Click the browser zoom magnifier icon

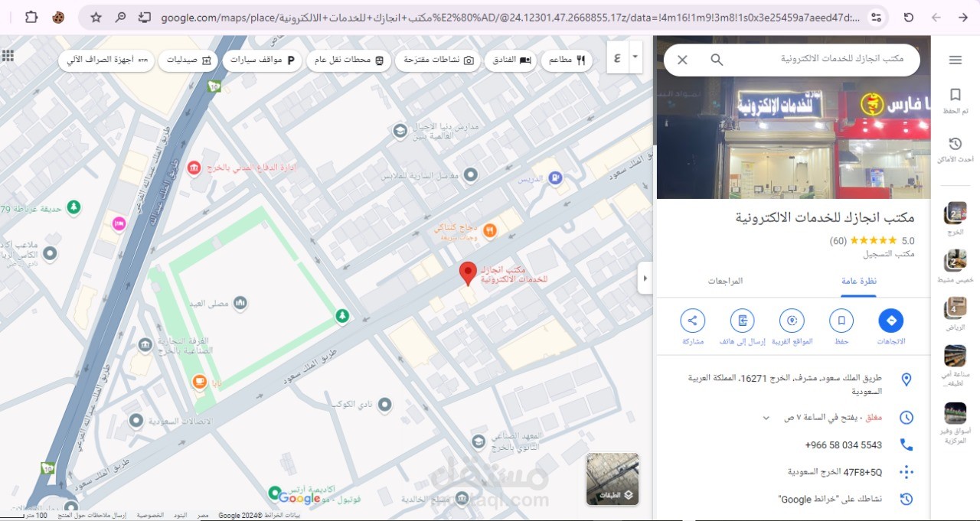120,17
